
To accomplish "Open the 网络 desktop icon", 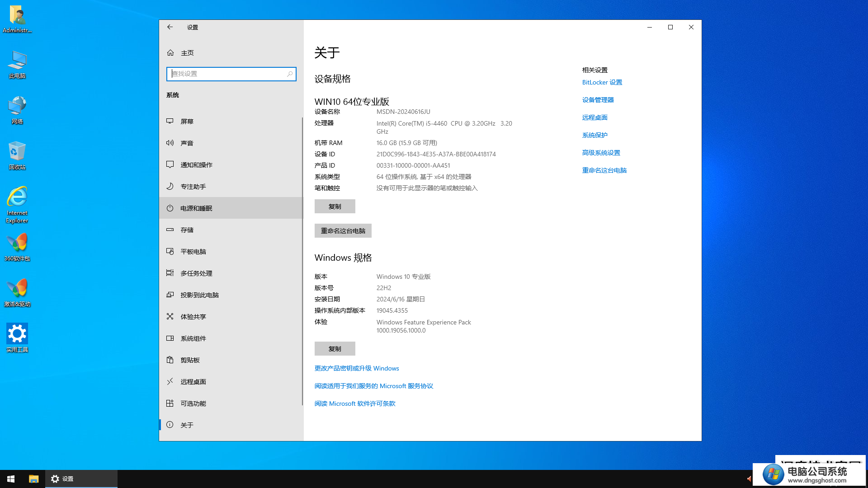I will click(17, 110).
